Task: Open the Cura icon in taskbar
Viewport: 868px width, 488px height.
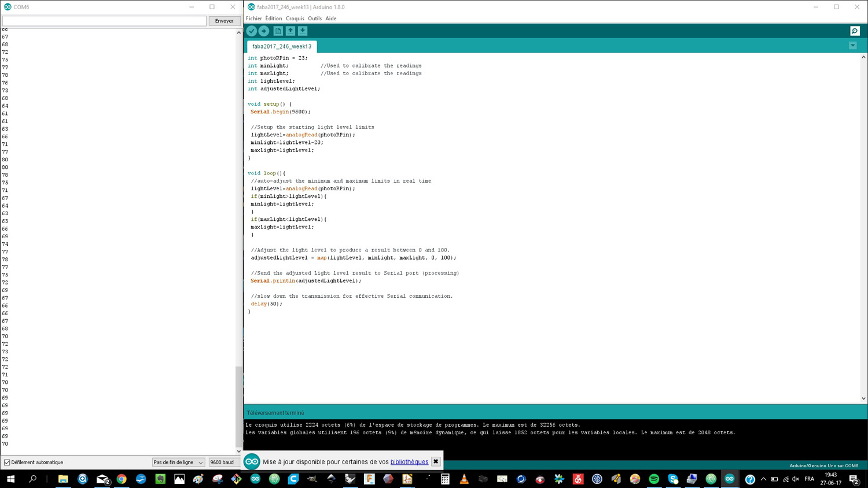Action: [293, 479]
